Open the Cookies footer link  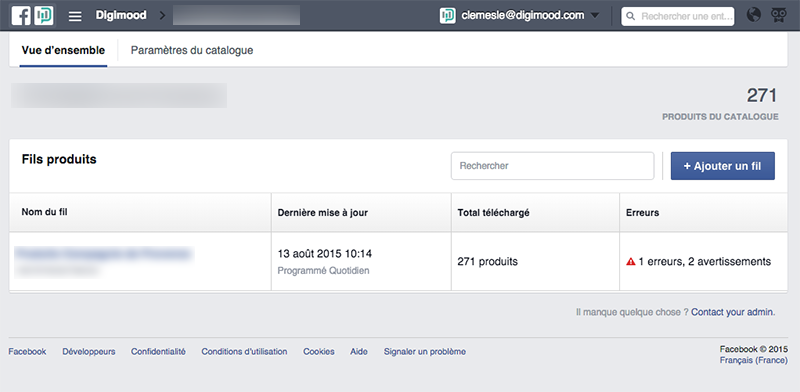click(x=319, y=352)
